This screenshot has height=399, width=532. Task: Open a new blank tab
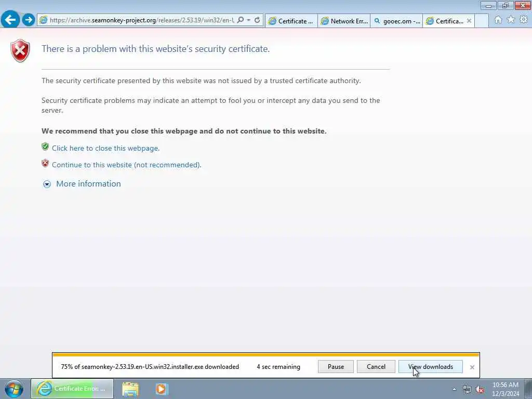[x=482, y=21]
